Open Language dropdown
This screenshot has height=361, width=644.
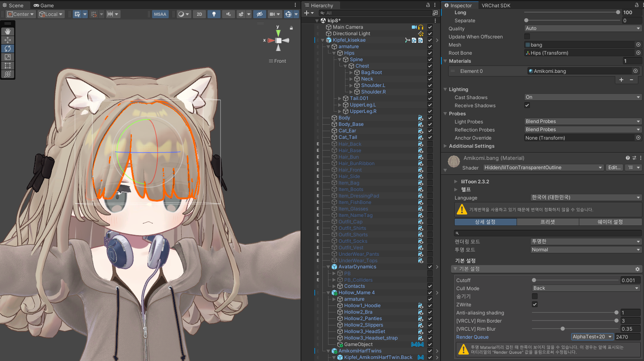pos(586,198)
